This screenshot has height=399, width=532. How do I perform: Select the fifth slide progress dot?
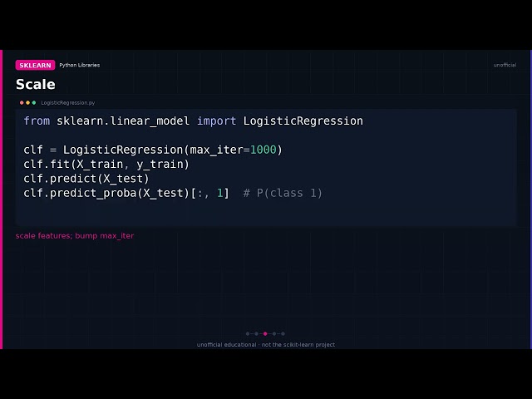coord(283,333)
